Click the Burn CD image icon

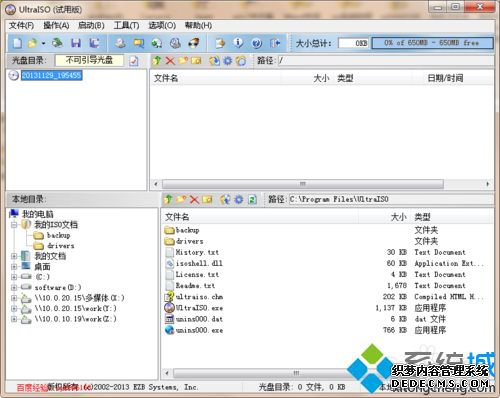(x=194, y=43)
